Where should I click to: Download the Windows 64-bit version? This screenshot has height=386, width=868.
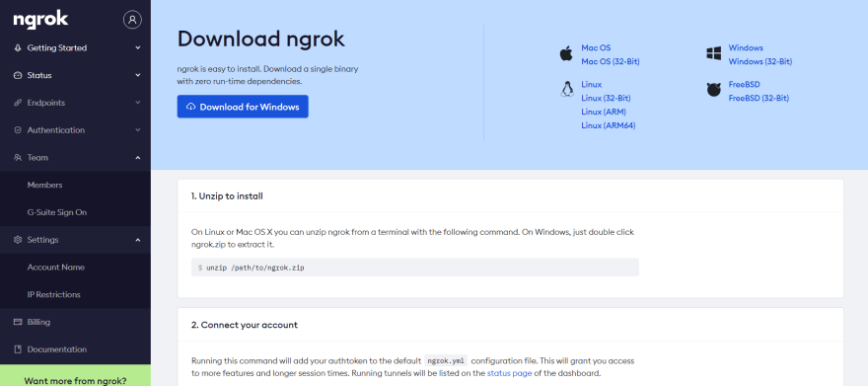[746, 48]
